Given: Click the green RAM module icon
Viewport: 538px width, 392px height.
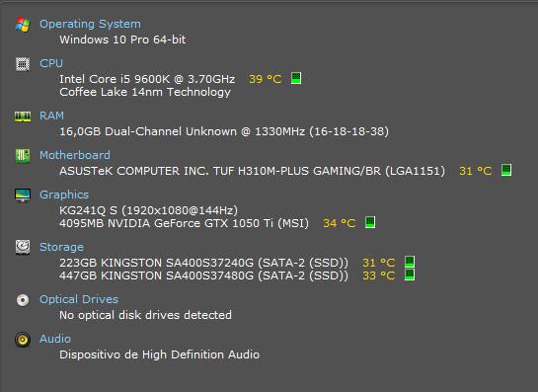Looking at the screenshot, I should pyautogui.click(x=23, y=117).
